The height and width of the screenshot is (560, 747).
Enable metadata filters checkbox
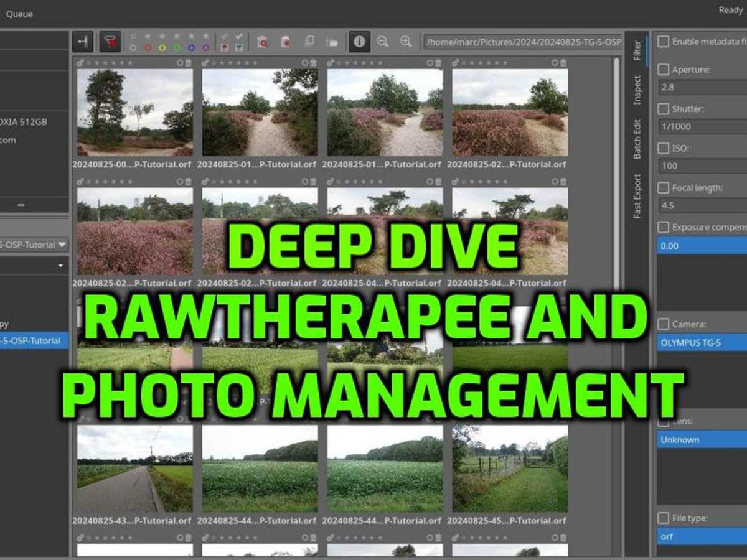664,42
